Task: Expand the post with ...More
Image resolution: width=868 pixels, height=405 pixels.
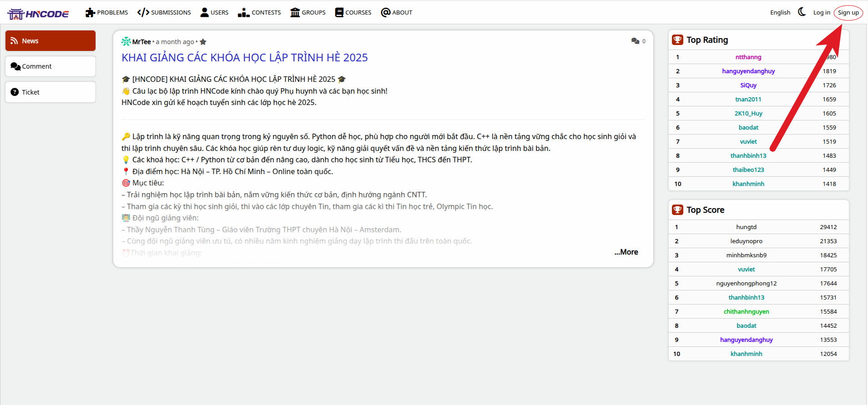Action: pos(626,252)
